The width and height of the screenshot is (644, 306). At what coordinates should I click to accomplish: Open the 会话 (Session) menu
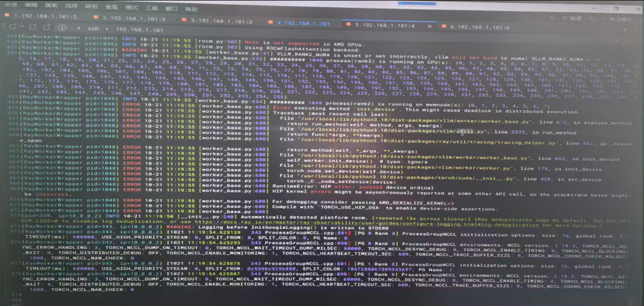click(x=11, y=5)
